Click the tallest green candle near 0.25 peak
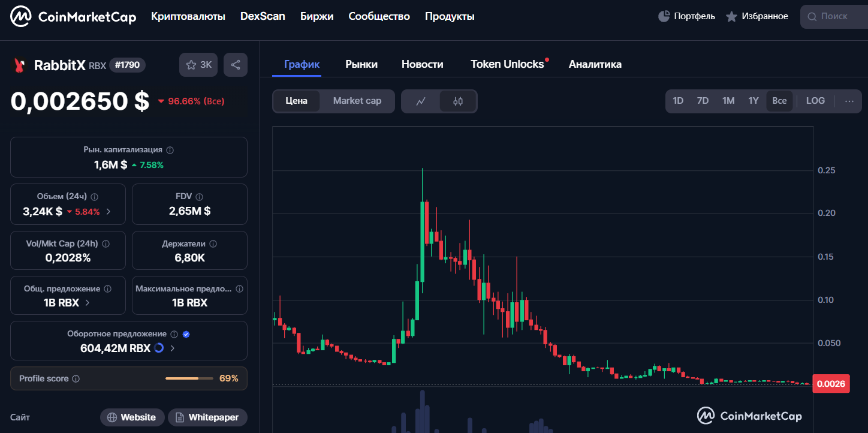This screenshot has height=433, width=868. 423,241
